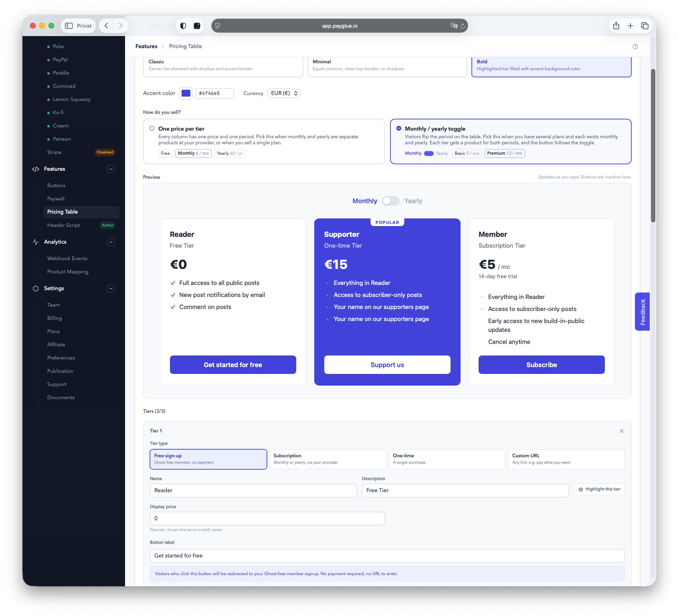Go back with the browser back arrow

[107, 26]
